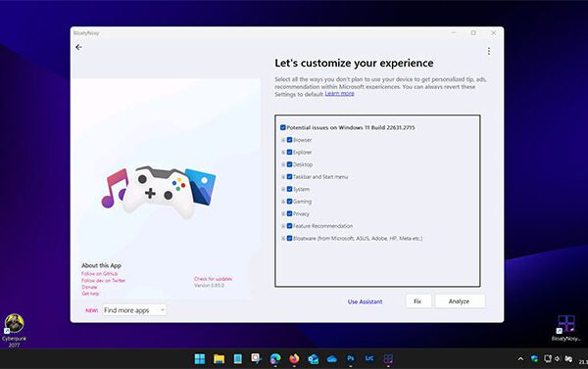588x369 pixels.
Task: Click Follow dev on Twitter link
Action: click(103, 281)
